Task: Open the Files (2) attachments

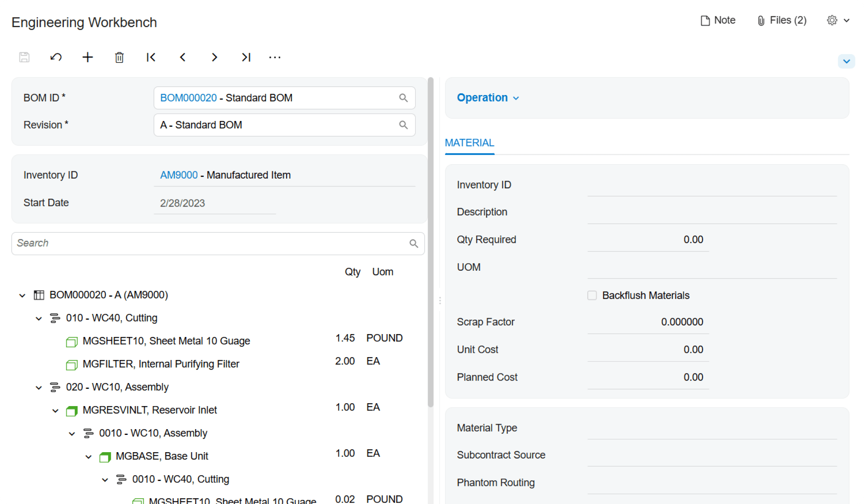Action: tap(781, 20)
